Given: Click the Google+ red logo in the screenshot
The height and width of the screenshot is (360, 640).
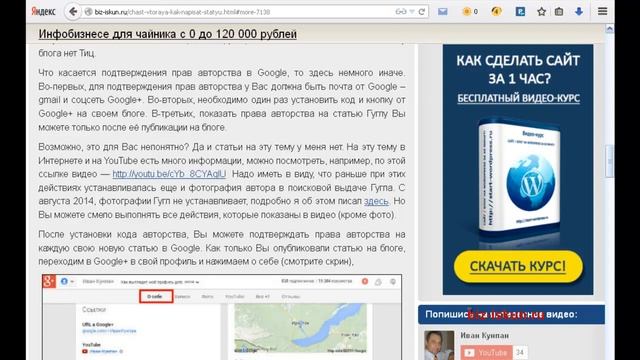Looking at the screenshot, I should click(x=49, y=281).
